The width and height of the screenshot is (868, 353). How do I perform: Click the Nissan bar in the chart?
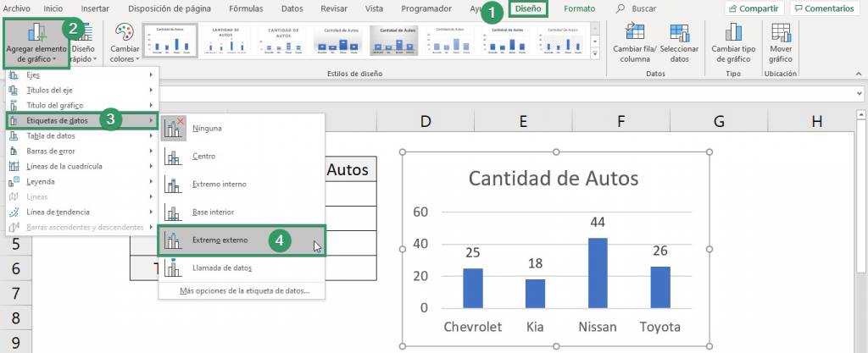point(598,273)
